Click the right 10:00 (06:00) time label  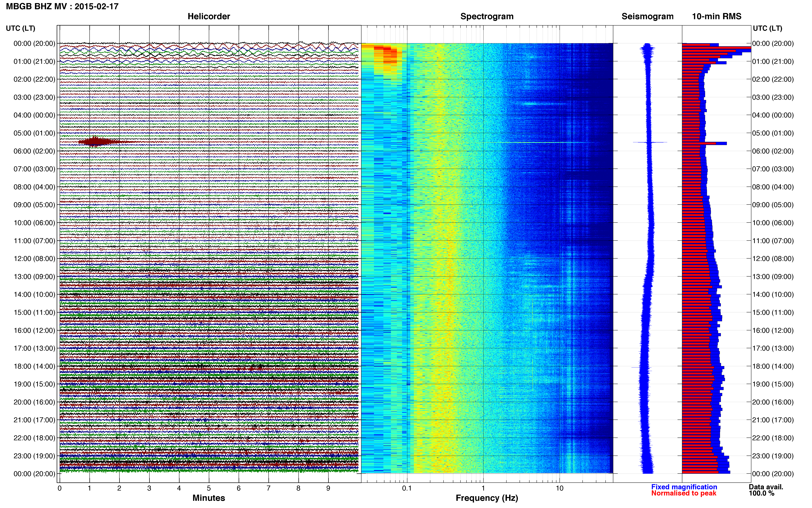tap(773, 223)
